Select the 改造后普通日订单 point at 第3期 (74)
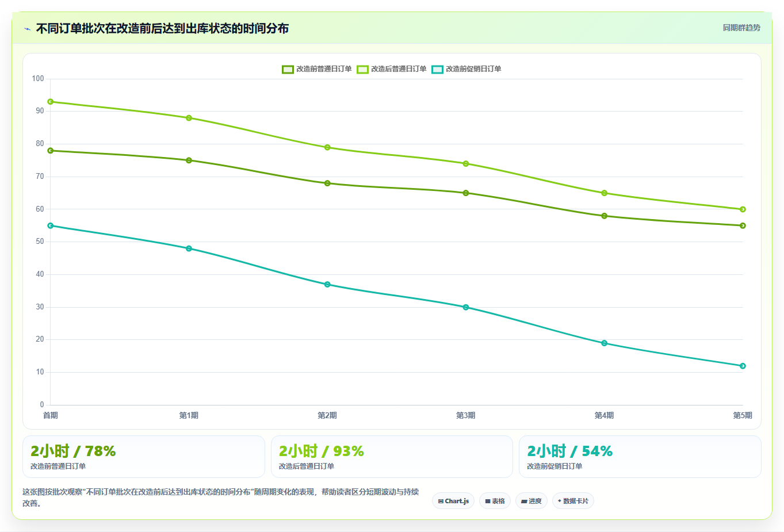 466,164
